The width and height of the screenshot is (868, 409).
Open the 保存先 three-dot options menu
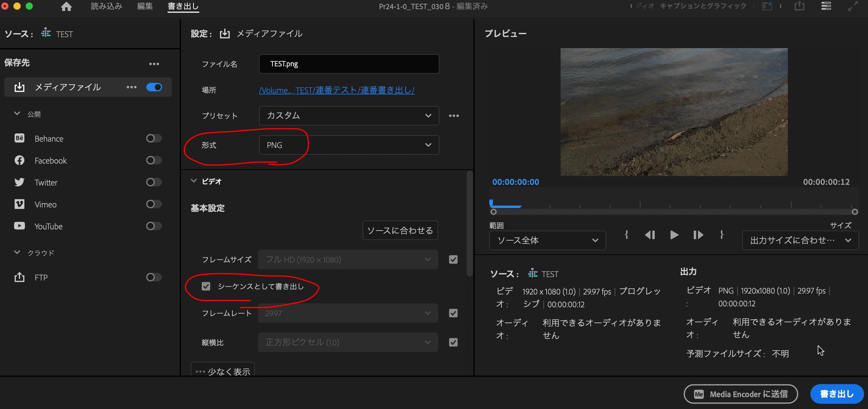[154, 64]
